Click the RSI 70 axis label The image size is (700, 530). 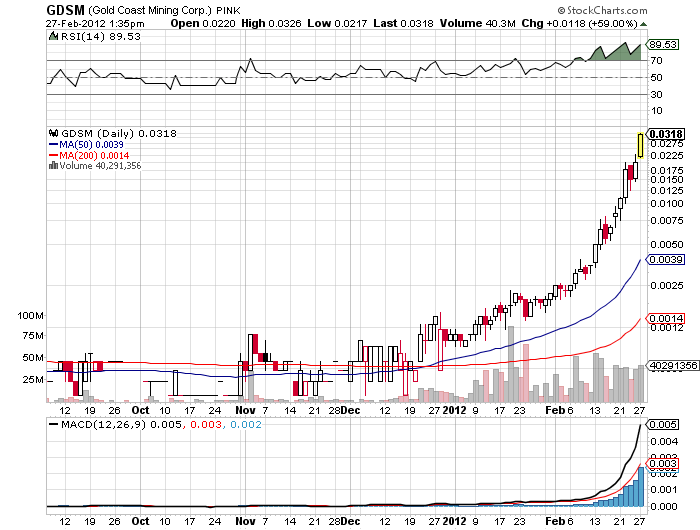656,61
